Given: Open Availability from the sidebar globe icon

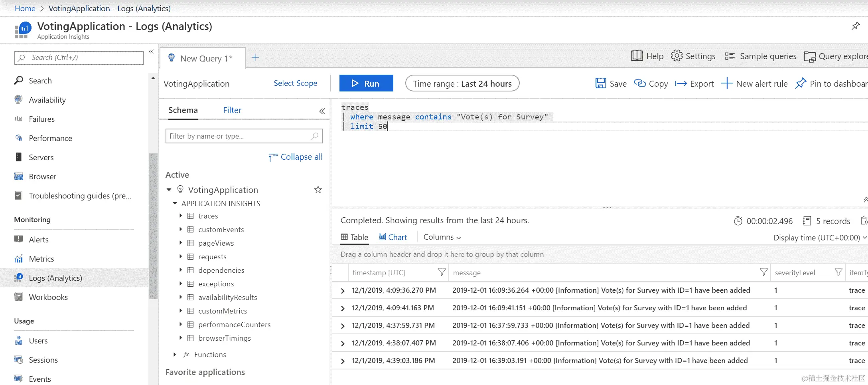Looking at the screenshot, I should 18,99.
